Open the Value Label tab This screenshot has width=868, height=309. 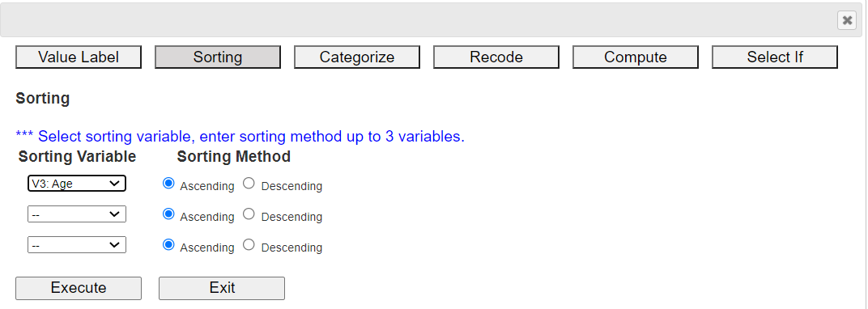coord(79,57)
